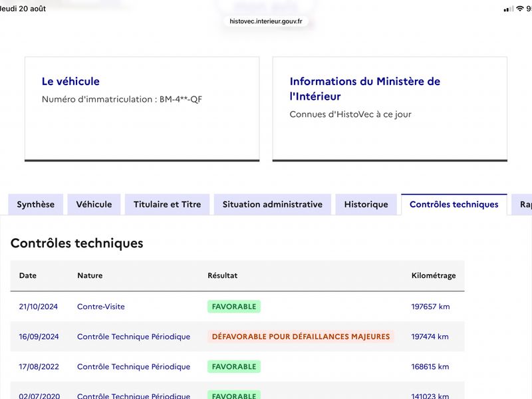Click Contrôle Technique Périodique on the 17/08/2022 row
The image size is (532, 399).
click(x=134, y=367)
